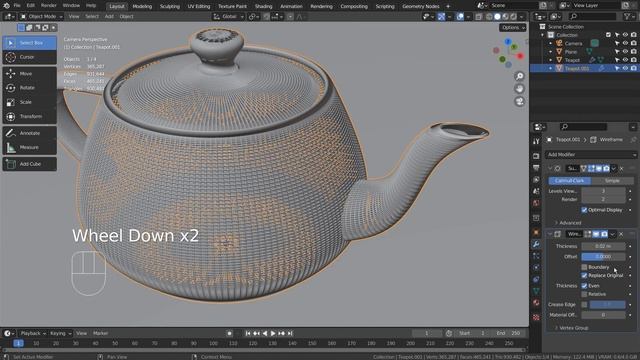
Task: Switch to rendered viewport shading
Action: [513, 17]
